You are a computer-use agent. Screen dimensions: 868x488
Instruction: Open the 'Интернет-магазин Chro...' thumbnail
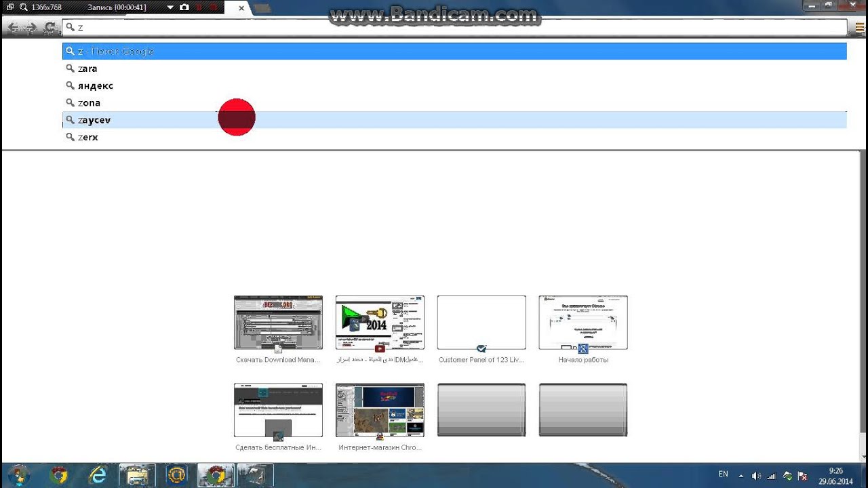click(x=380, y=410)
